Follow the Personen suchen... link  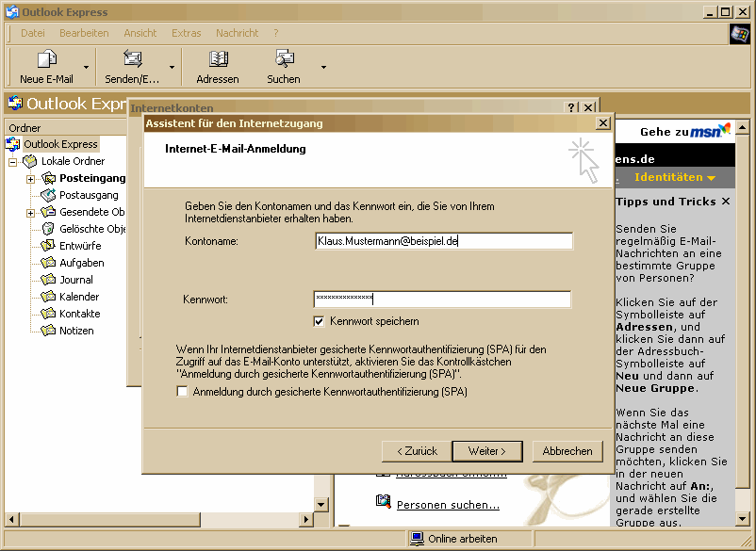[x=448, y=505]
